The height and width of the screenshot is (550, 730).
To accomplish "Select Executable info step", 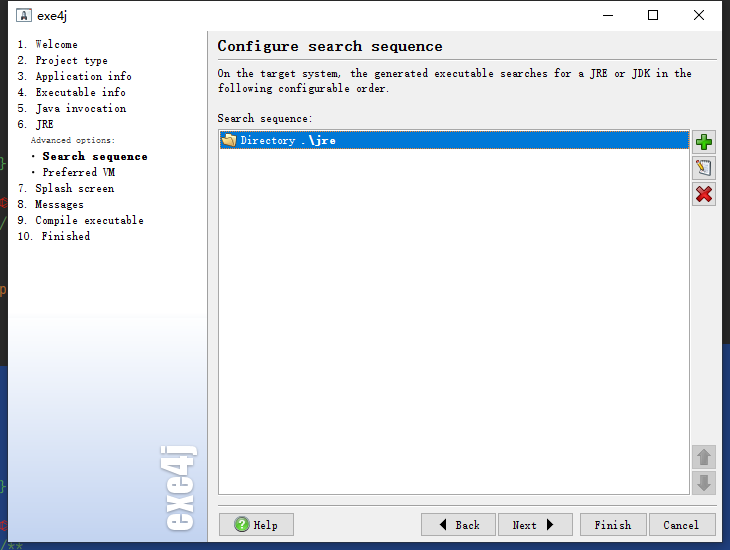I will [x=80, y=92].
